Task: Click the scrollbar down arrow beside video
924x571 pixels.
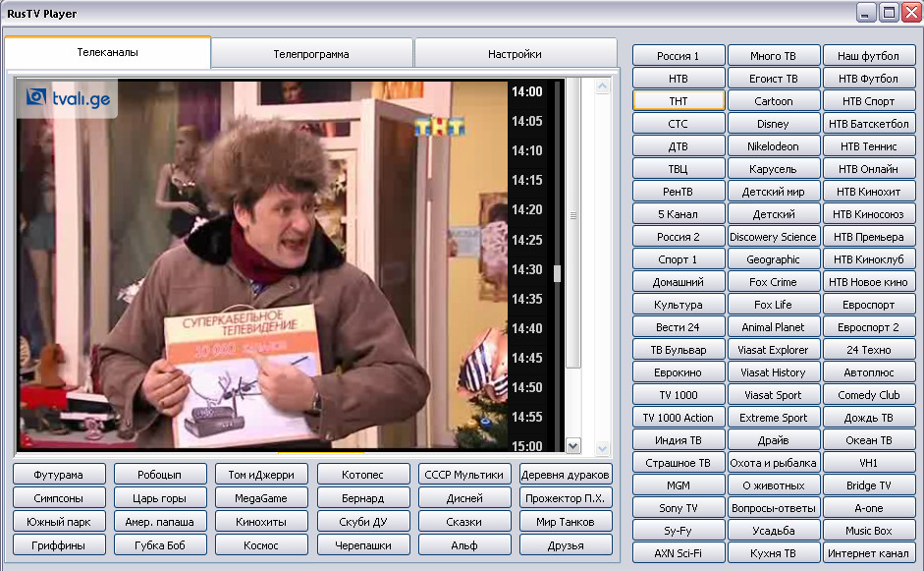Action: click(574, 446)
